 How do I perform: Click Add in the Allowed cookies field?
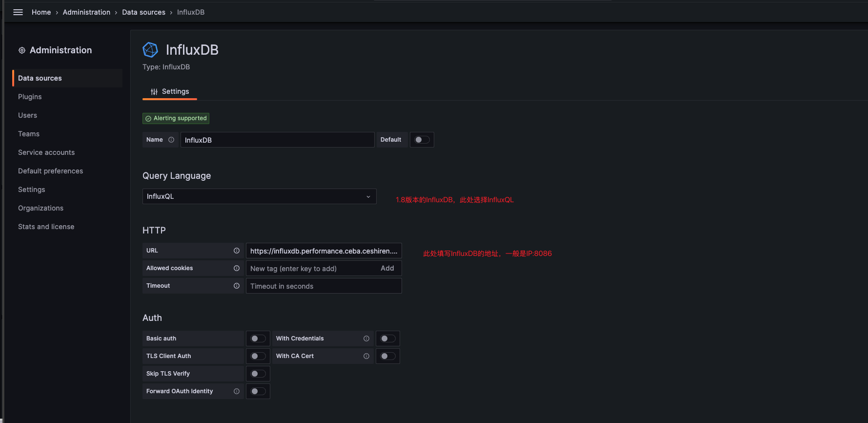(x=387, y=268)
